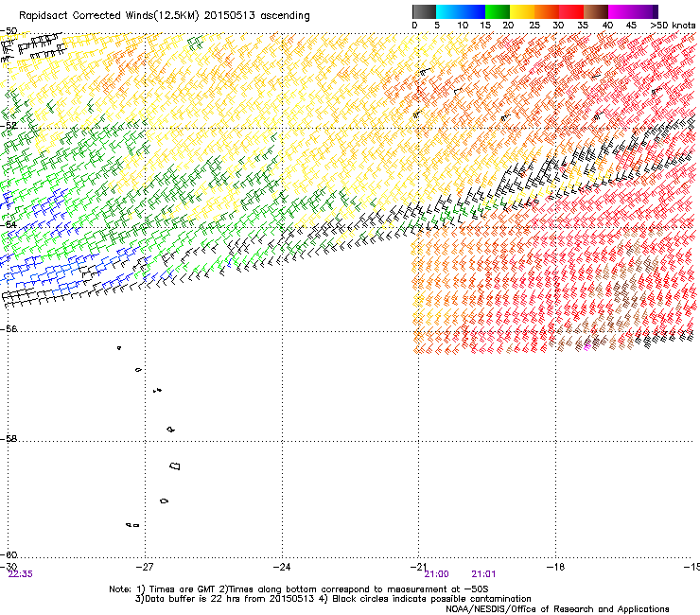Click the title 'Rapidscat Corrected Winds(12.5KM)'

pyautogui.click(x=109, y=16)
